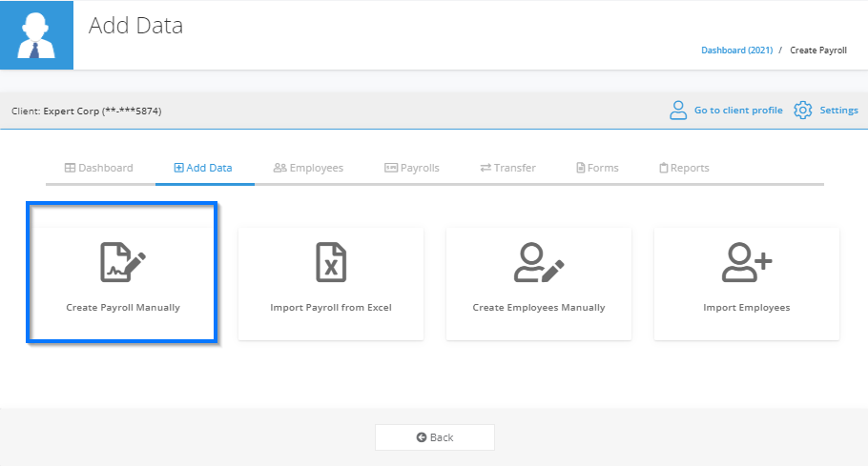This screenshot has height=466, width=868.
Task: Click the Create Employees Manually person-pencil icon
Action: (x=539, y=262)
